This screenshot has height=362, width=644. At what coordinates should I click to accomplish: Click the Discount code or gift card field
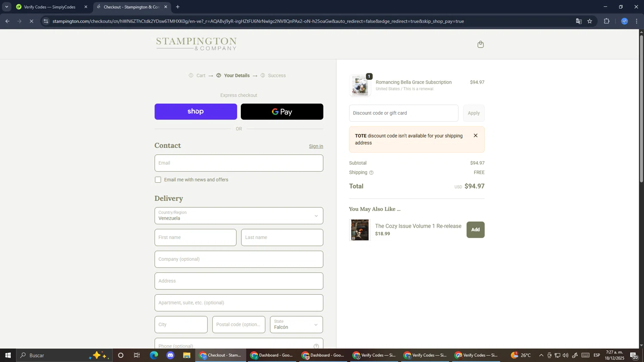(x=404, y=113)
